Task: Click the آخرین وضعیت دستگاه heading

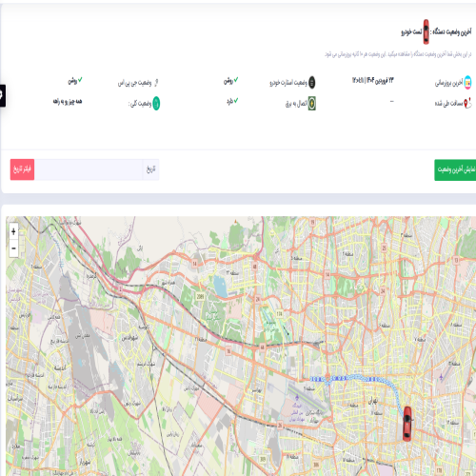Action: [452, 31]
